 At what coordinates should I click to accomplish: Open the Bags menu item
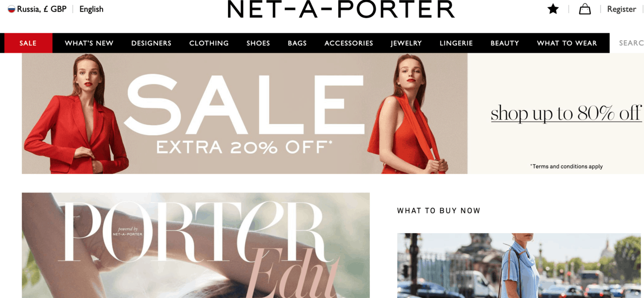pos(297,43)
